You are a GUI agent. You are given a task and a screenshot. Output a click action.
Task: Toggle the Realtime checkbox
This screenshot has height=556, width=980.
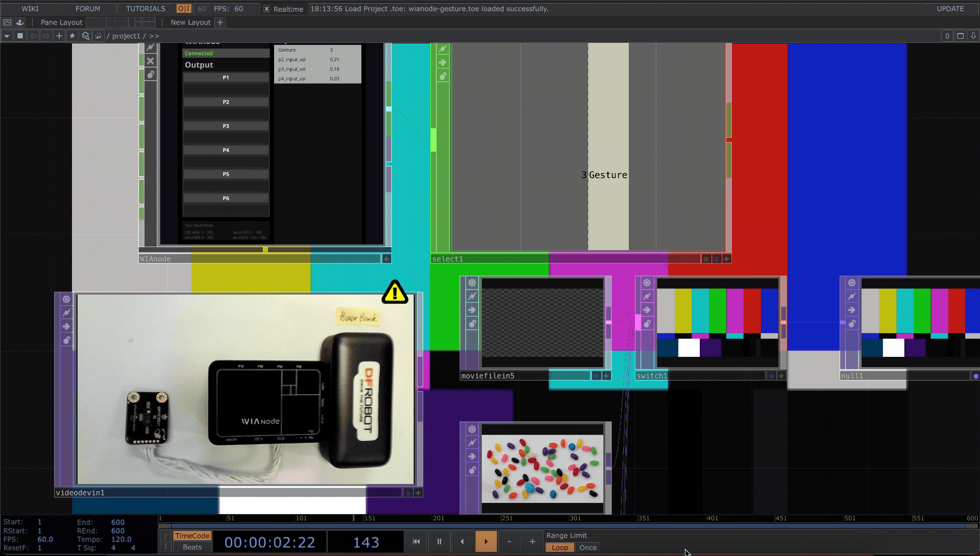click(x=266, y=9)
